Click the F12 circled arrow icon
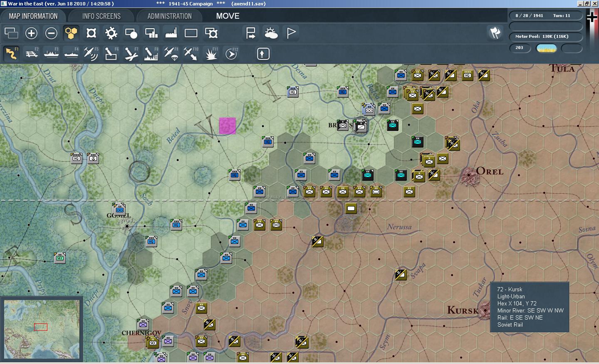This screenshot has height=364, width=599. [231, 54]
